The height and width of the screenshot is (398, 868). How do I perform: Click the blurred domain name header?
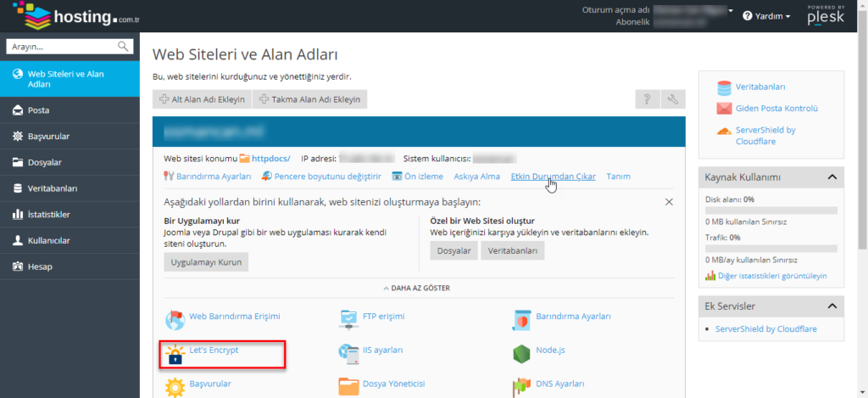[x=213, y=132]
